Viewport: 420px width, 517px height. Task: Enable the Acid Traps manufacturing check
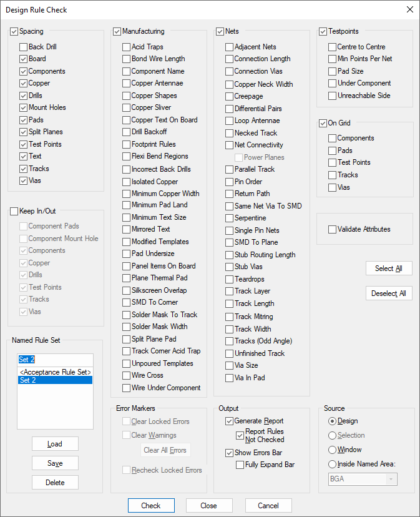pos(127,47)
